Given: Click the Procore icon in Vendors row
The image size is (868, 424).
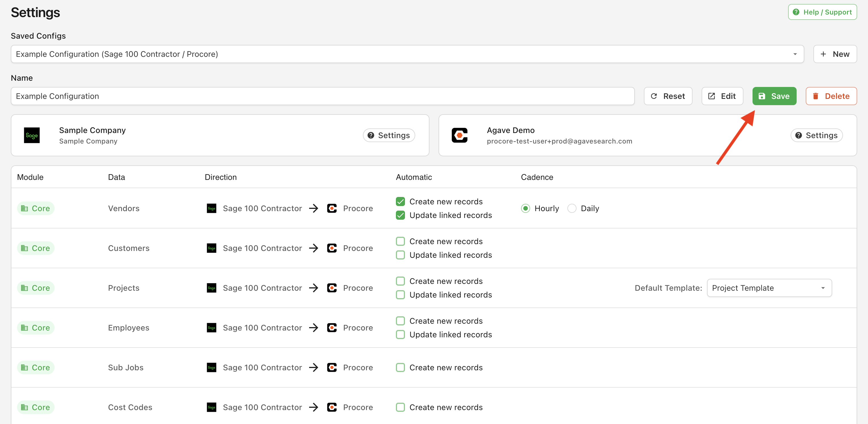Looking at the screenshot, I should 332,208.
